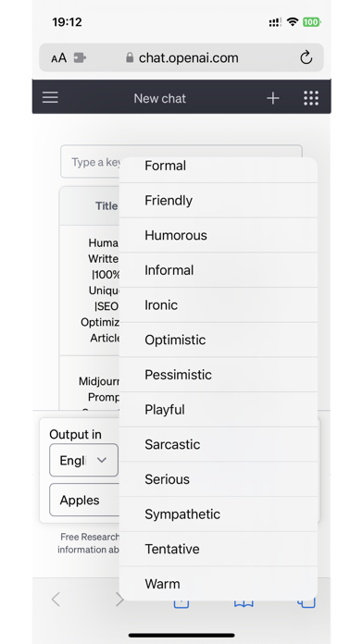
Task: Choose Informal from the tone list
Action: [219, 270]
